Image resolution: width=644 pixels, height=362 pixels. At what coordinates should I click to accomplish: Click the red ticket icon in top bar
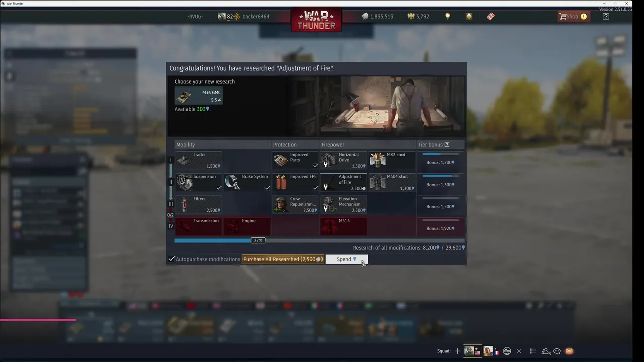click(x=491, y=16)
